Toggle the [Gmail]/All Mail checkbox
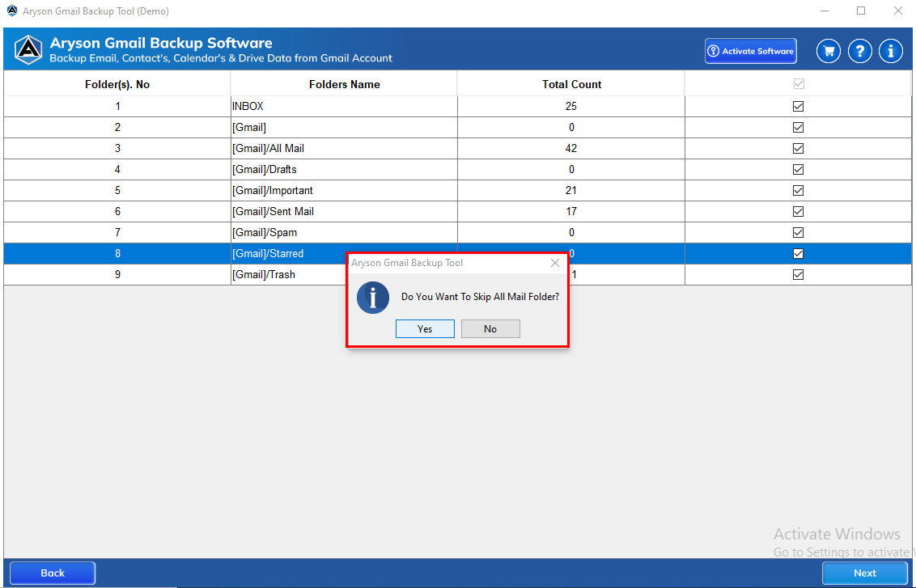 click(x=798, y=148)
